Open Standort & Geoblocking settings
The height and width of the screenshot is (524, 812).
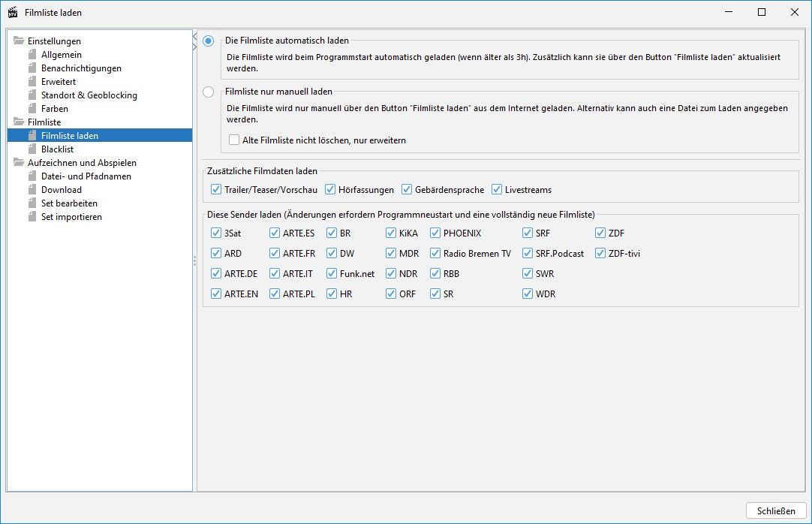[89, 95]
